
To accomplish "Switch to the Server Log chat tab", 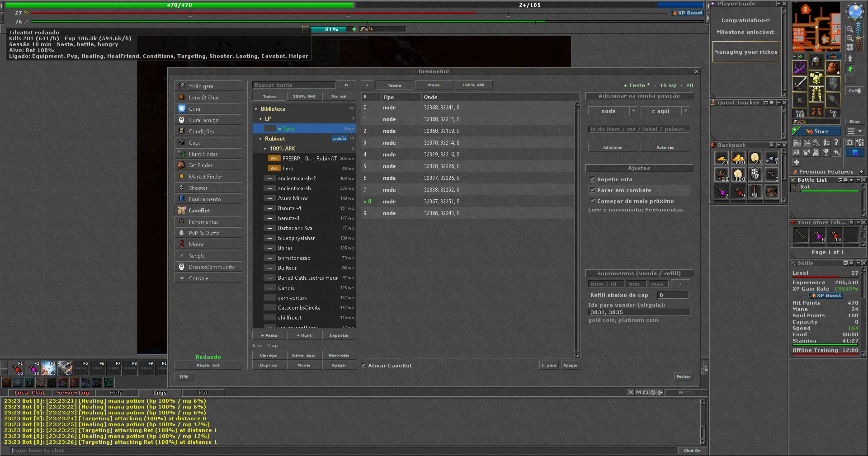I will [73, 393].
